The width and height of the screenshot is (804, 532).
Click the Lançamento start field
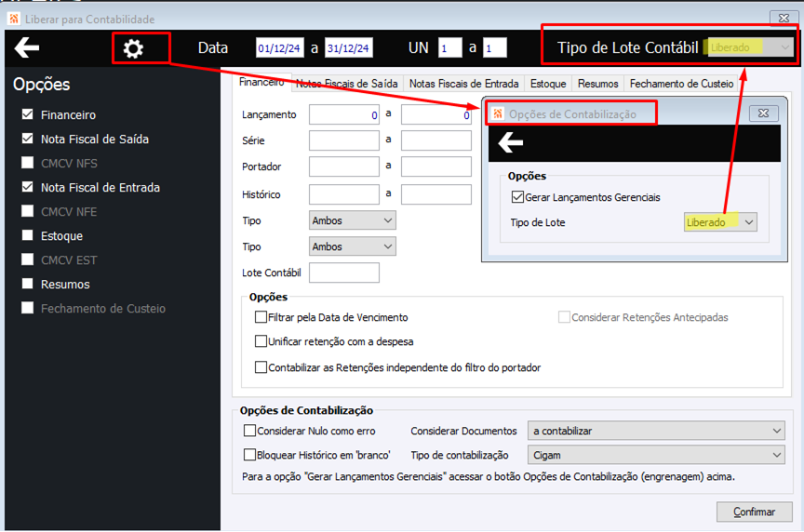tap(344, 114)
